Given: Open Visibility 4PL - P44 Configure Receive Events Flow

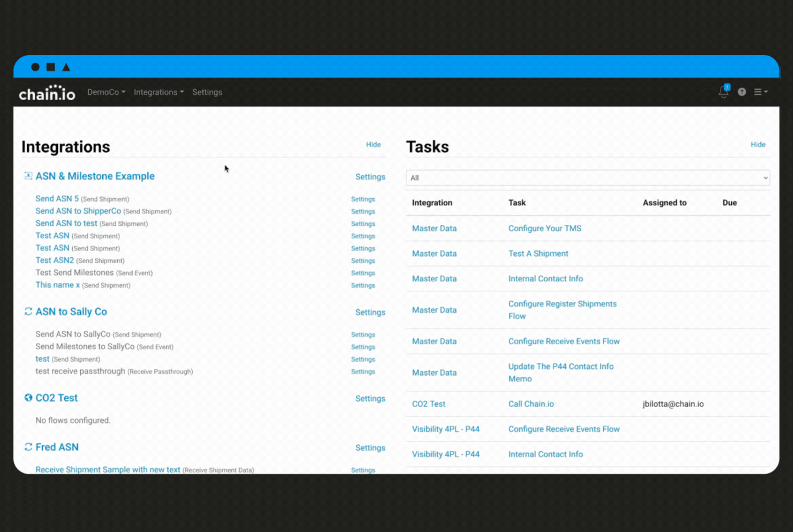Looking at the screenshot, I should [564, 429].
